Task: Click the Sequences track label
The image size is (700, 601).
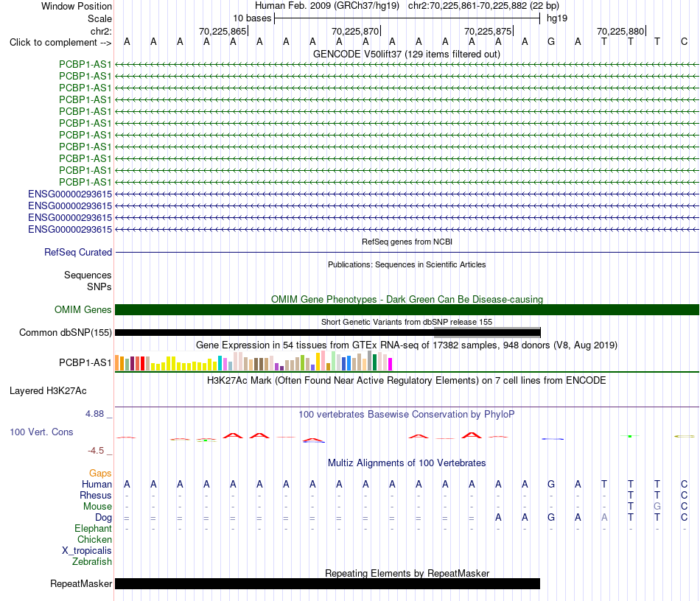Action: 88,275
